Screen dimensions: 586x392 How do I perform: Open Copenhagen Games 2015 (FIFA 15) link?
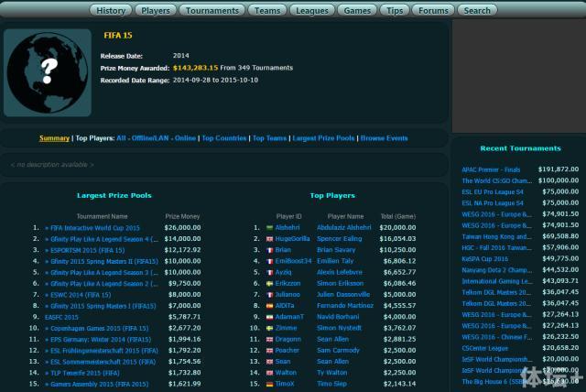[100, 329]
